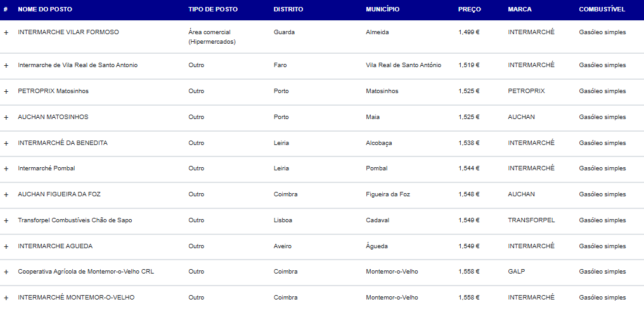Expand the INTERMARCHE VILAR FORMOSO row details

[x=6, y=33]
